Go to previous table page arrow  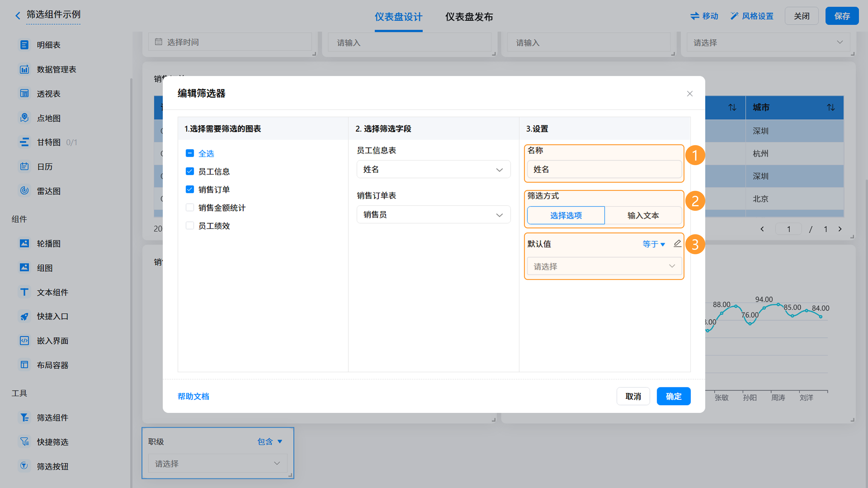[x=762, y=229]
